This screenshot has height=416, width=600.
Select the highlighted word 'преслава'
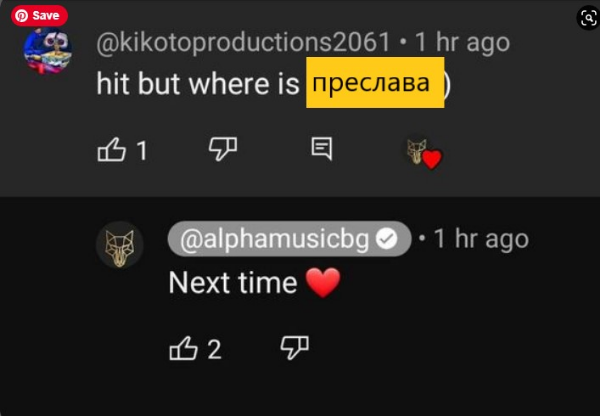(x=374, y=84)
